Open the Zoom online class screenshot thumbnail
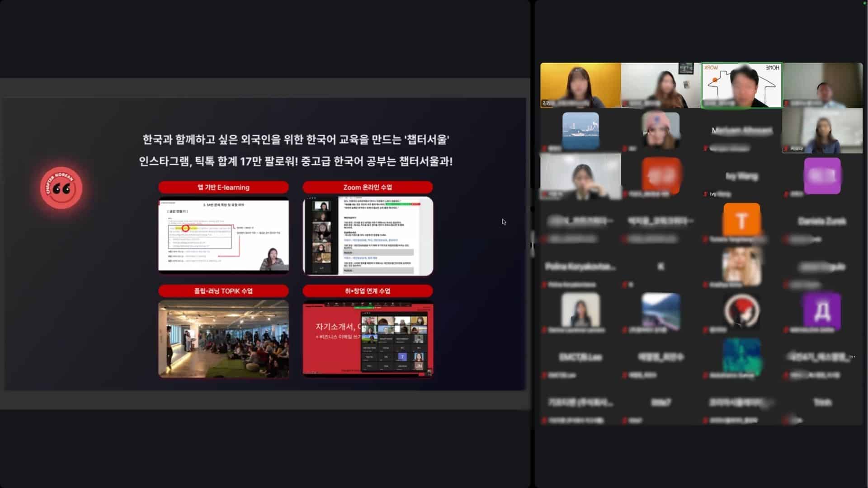Screen dimensions: 868x488 (x=368, y=236)
